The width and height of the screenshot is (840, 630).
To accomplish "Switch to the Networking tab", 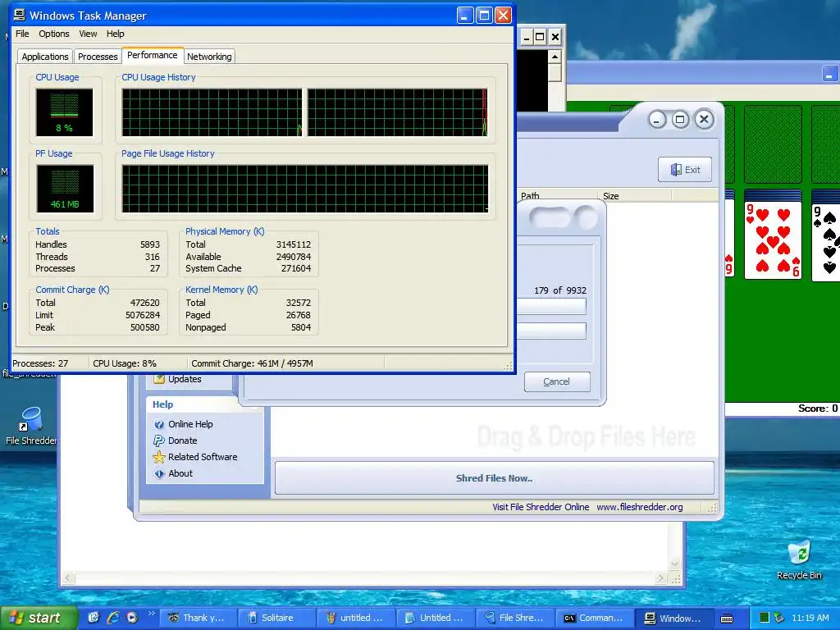I will click(209, 57).
